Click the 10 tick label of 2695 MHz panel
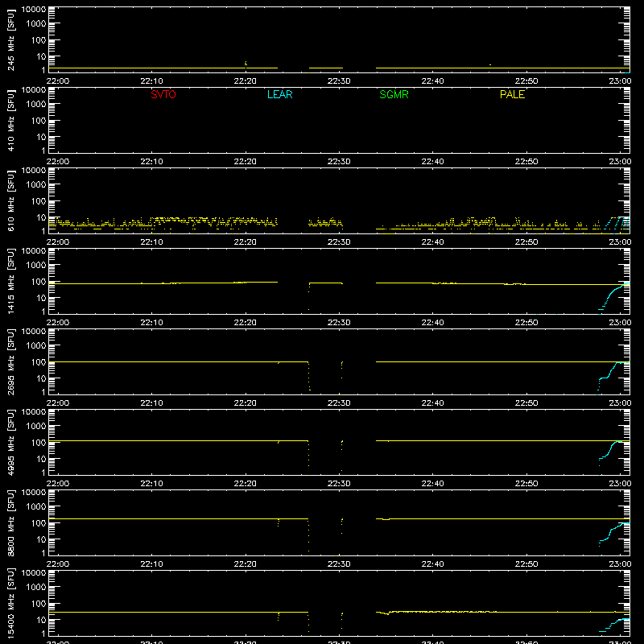This screenshot has width=644, height=644. [x=41, y=378]
